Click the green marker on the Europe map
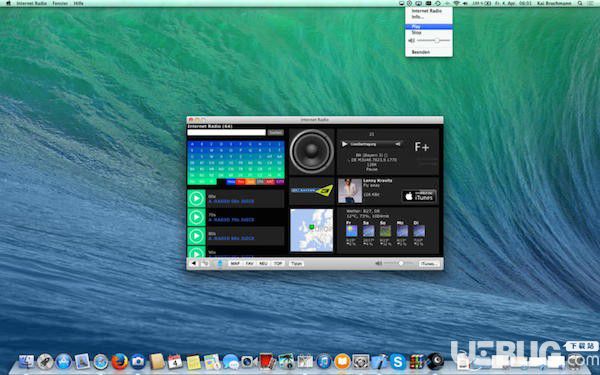 click(x=311, y=227)
